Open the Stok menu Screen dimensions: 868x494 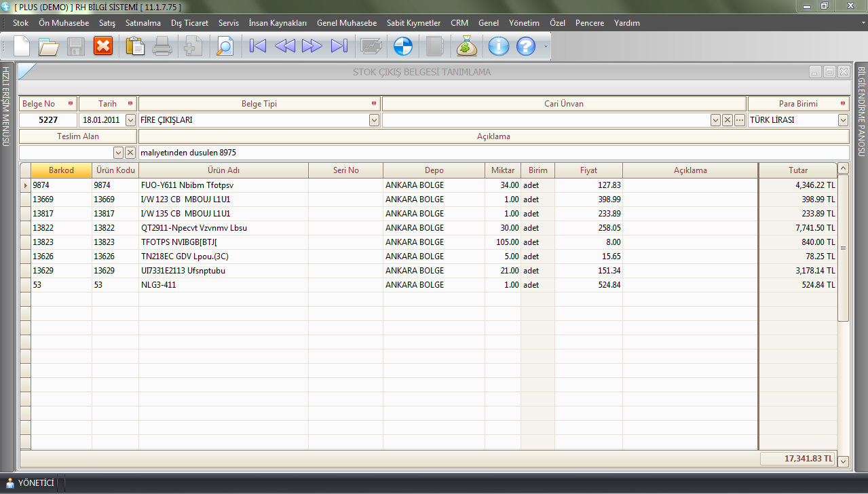click(20, 23)
